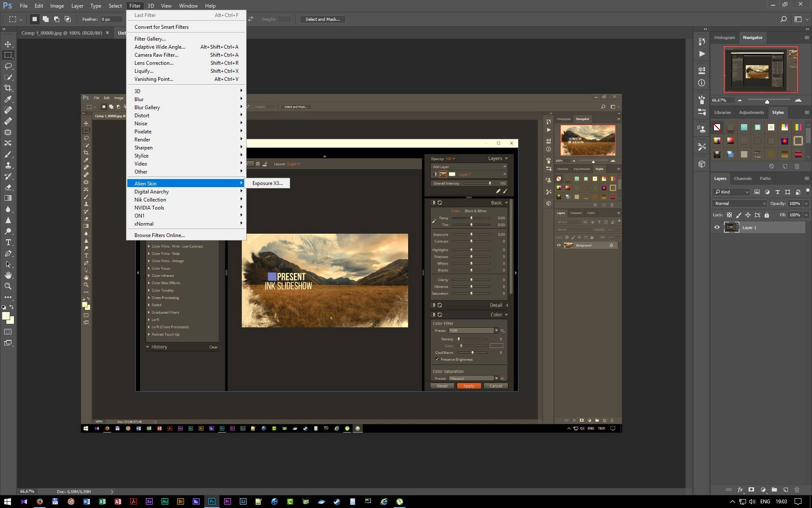Viewport: 812px width, 508px height.
Task: Toggle Quick Mask mode
Action: [x=8, y=332]
